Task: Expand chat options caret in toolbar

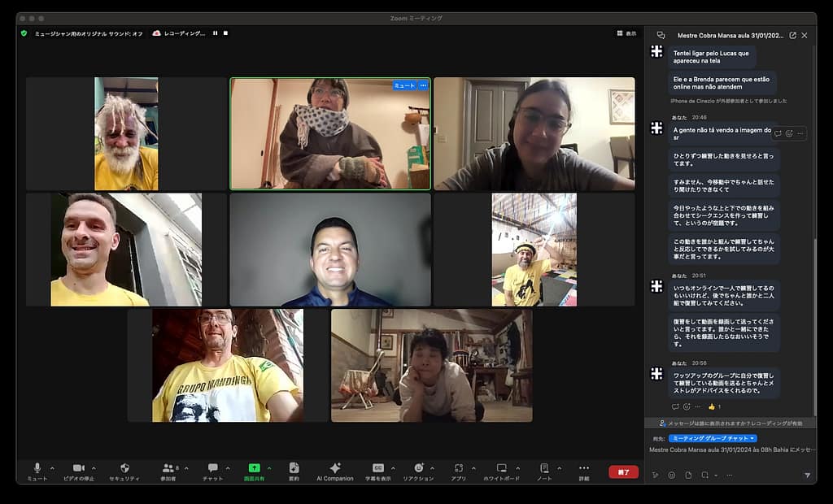Action: coord(228,468)
